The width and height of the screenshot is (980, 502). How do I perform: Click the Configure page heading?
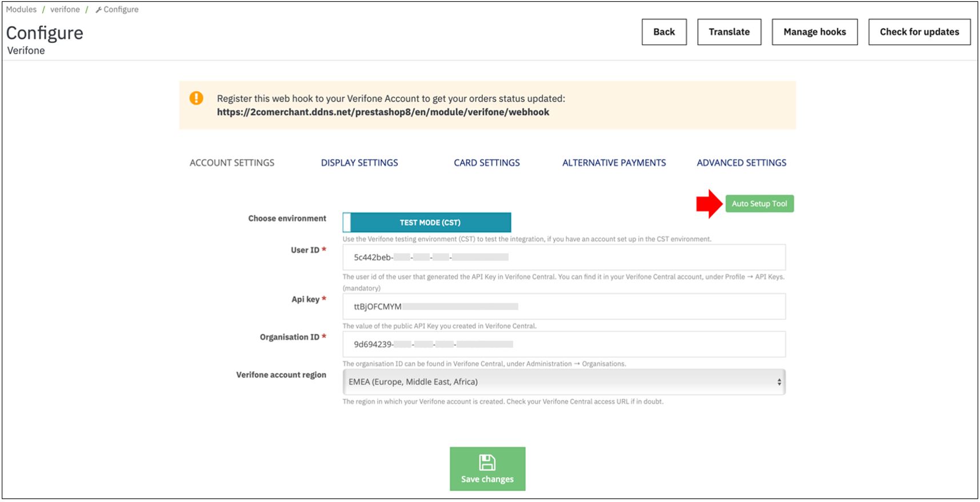click(45, 33)
